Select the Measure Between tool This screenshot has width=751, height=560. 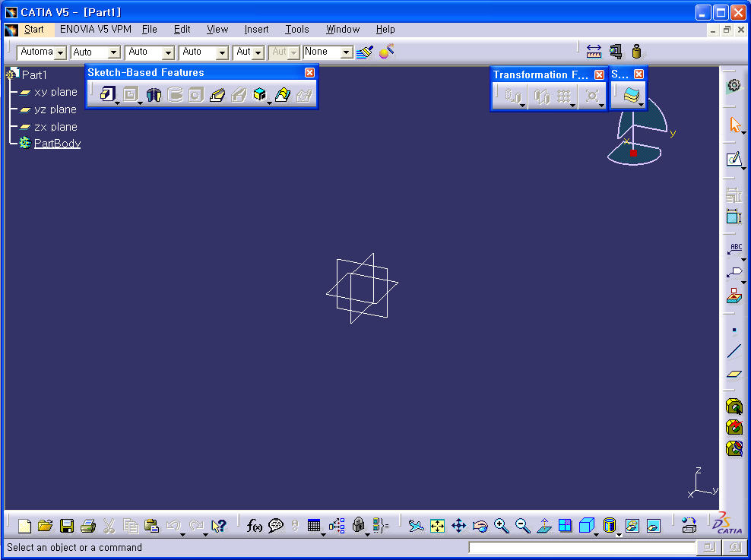click(594, 52)
